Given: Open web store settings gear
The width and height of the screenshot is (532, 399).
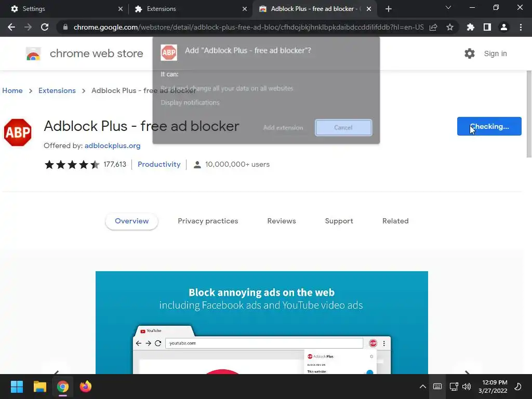Looking at the screenshot, I should click(x=470, y=54).
